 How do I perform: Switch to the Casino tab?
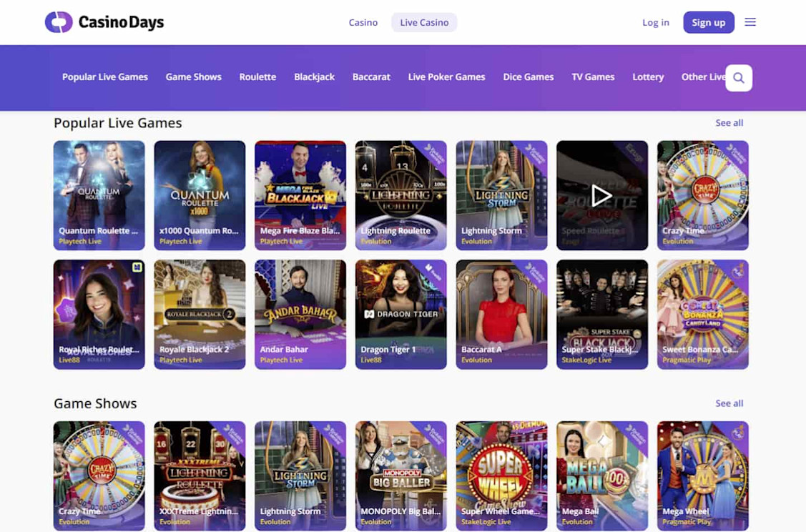363,23
